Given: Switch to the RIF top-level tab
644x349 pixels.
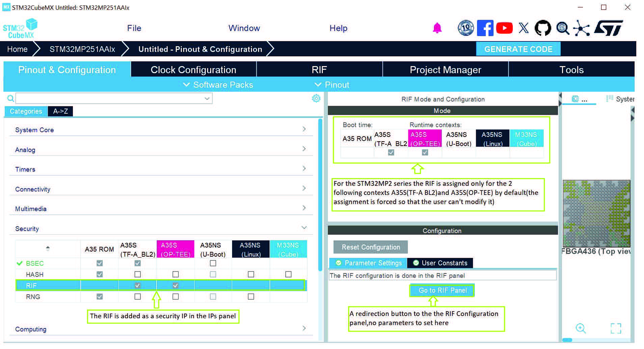Looking at the screenshot, I should [319, 70].
